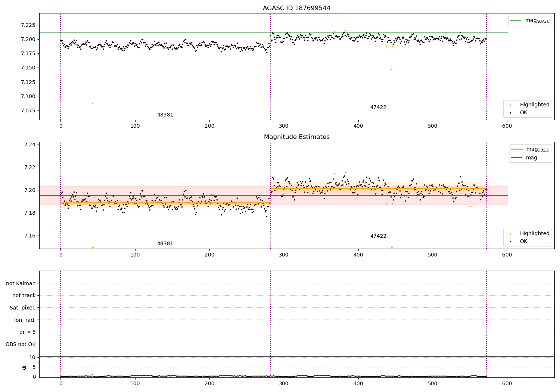Click the '47422' obsid label in top plot

[x=378, y=108]
